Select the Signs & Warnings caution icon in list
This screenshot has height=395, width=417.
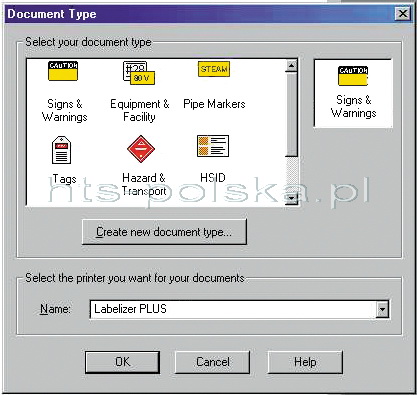pos(63,71)
